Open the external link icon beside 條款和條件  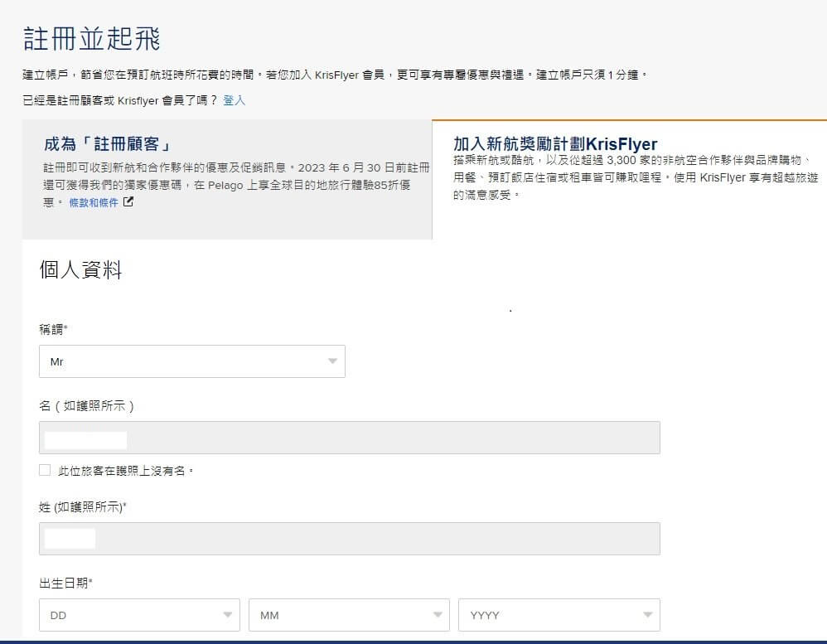128,201
